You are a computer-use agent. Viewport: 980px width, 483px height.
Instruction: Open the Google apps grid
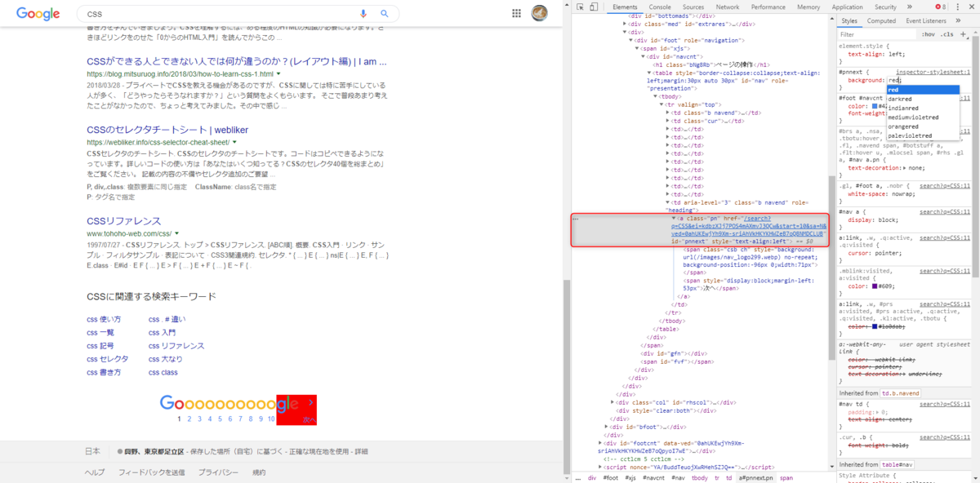[x=516, y=13]
